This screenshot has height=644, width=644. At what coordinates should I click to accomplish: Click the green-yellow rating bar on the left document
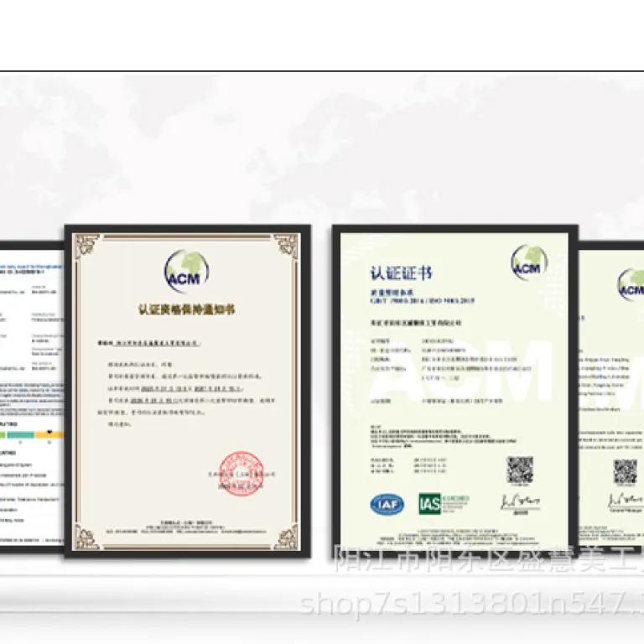(32, 434)
